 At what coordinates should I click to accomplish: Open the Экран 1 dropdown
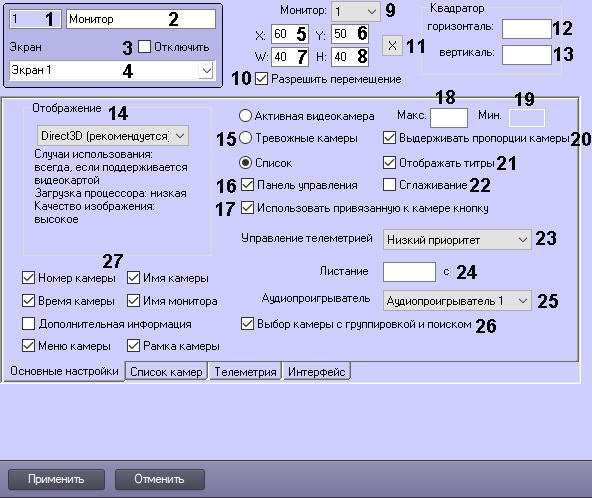click(x=112, y=70)
